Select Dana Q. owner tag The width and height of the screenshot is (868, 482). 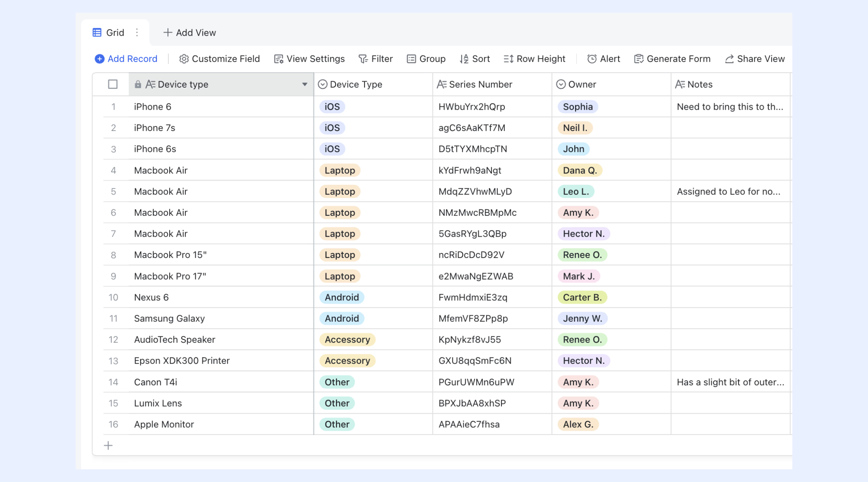point(580,171)
